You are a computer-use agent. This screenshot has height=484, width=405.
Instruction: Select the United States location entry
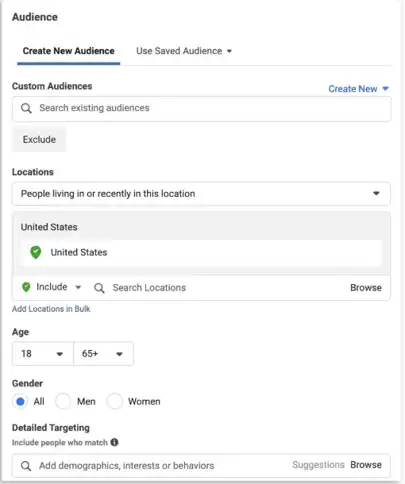click(x=201, y=253)
